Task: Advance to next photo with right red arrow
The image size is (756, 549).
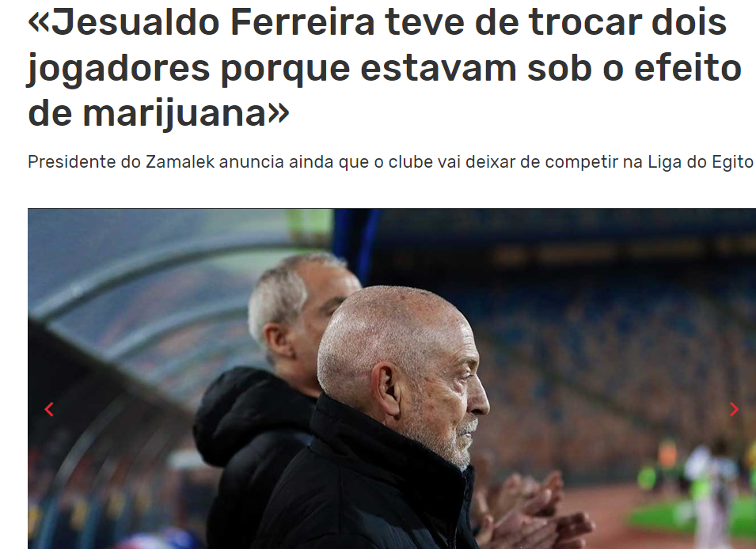Action: point(734,409)
